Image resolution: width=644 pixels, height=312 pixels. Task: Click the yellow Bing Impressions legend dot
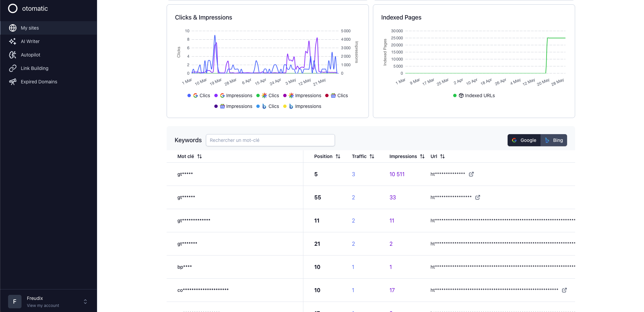285,106
